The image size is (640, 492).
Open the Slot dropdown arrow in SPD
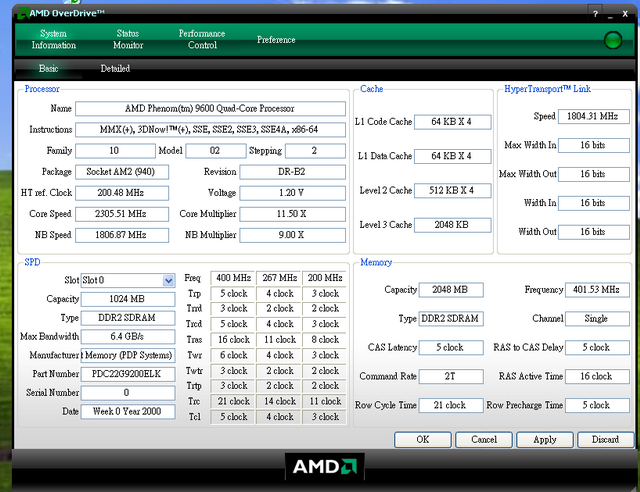click(168, 280)
